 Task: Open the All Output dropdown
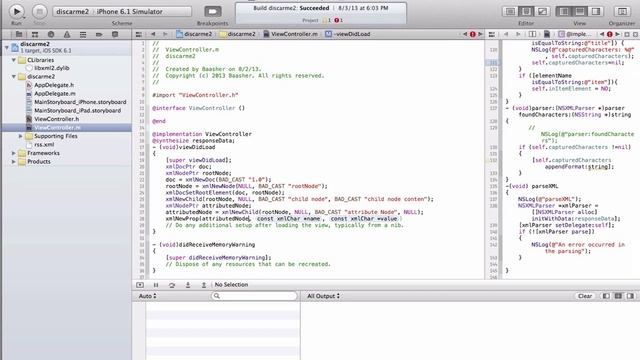[x=323, y=296]
